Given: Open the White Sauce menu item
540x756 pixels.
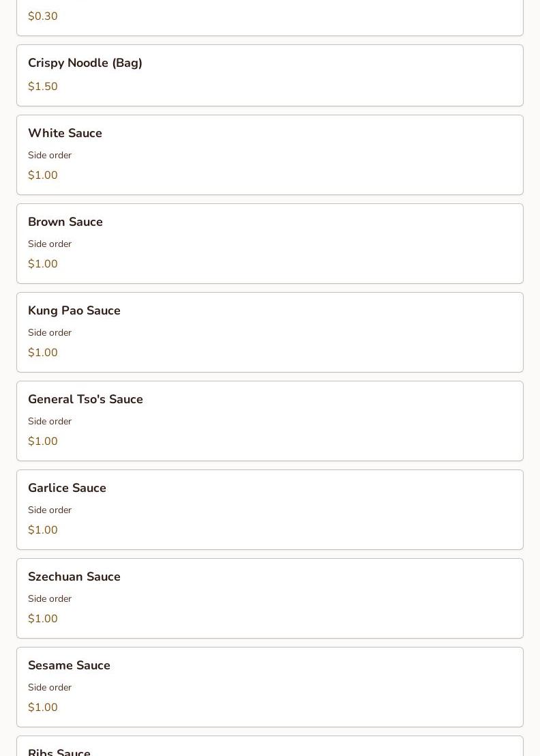Looking at the screenshot, I should (65, 133).
